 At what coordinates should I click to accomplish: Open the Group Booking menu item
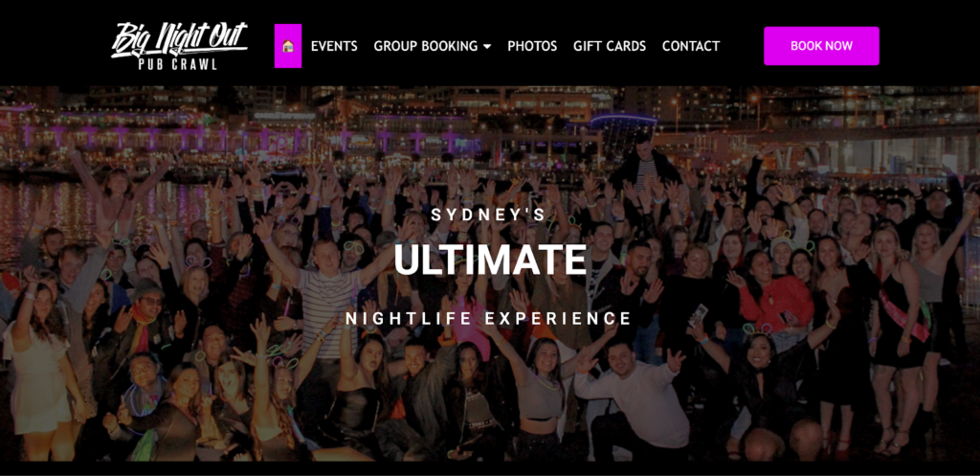[425, 46]
